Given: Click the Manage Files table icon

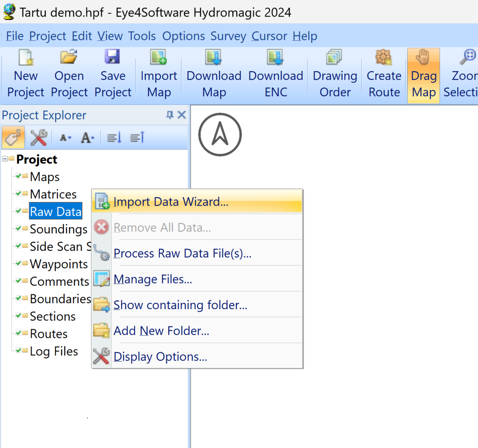Looking at the screenshot, I should click(x=102, y=279).
